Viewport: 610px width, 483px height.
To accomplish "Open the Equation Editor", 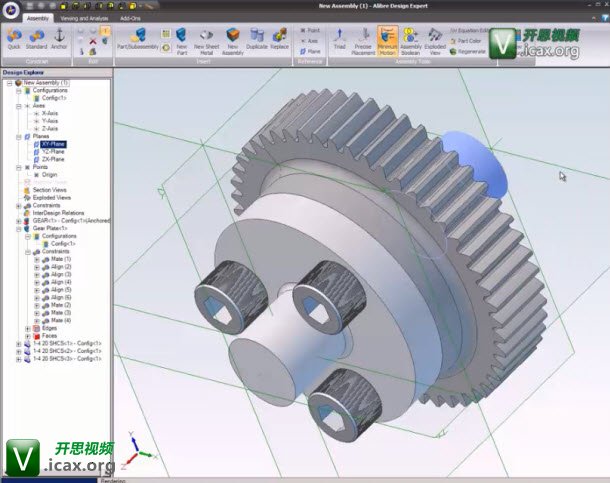I will [x=469, y=30].
